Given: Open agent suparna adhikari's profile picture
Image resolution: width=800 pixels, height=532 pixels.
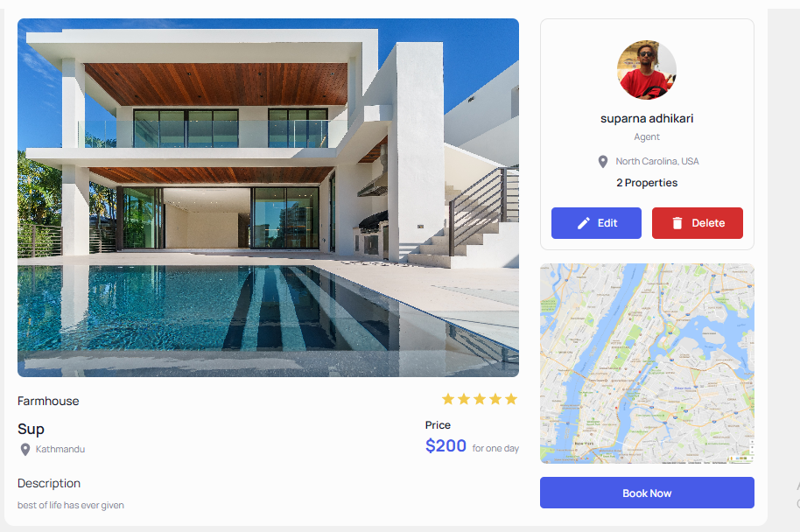Looking at the screenshot, I should pyautogui.click(x=647, y=70).
